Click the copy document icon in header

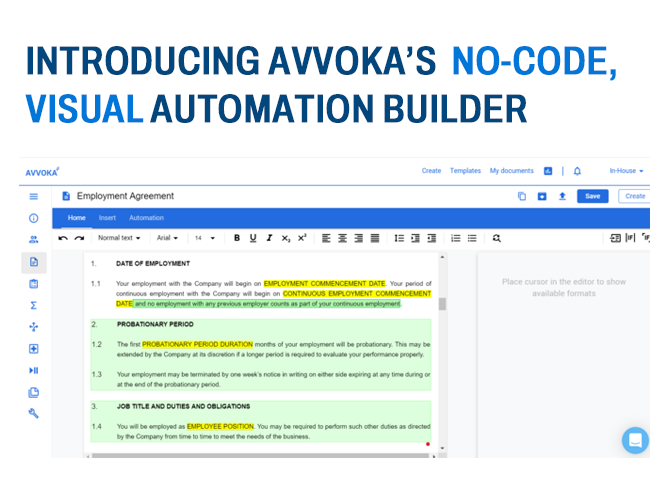pyautogui.click(x=522, y=196)
